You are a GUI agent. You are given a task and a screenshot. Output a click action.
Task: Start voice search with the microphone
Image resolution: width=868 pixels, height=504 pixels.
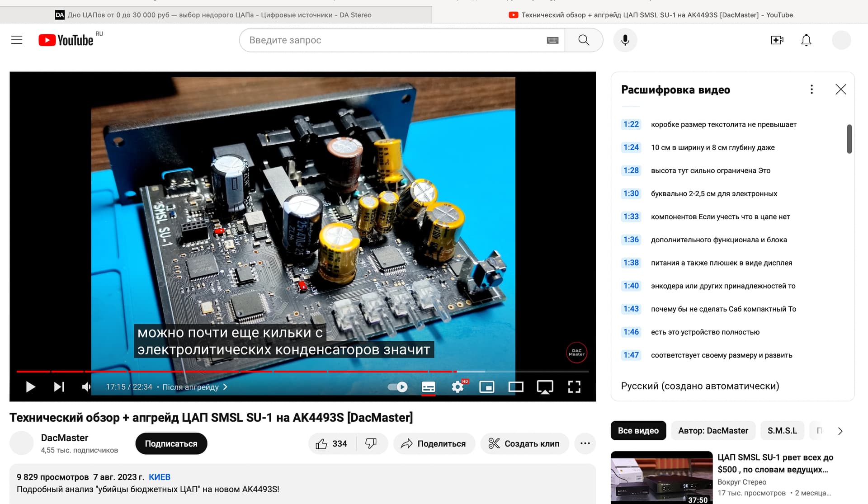point(625,40)
